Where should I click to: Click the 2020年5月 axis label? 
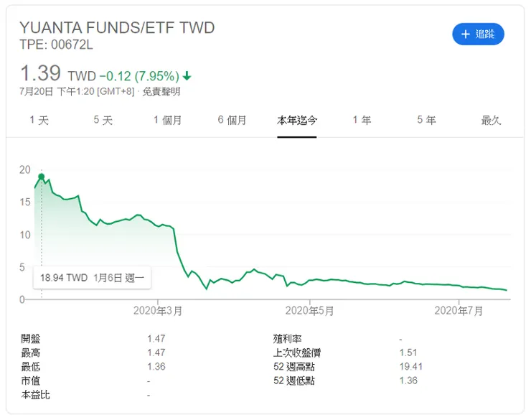pyautogui.click(x=309, y=311)
